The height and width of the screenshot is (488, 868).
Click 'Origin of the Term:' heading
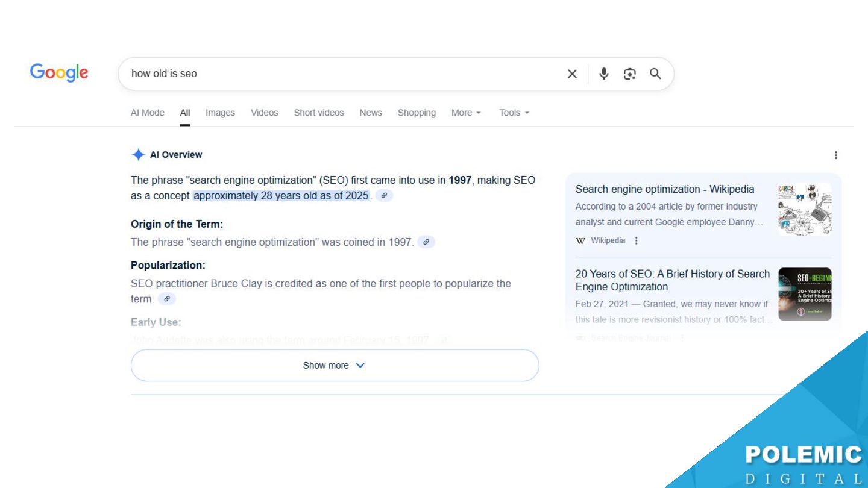(177, 224)
